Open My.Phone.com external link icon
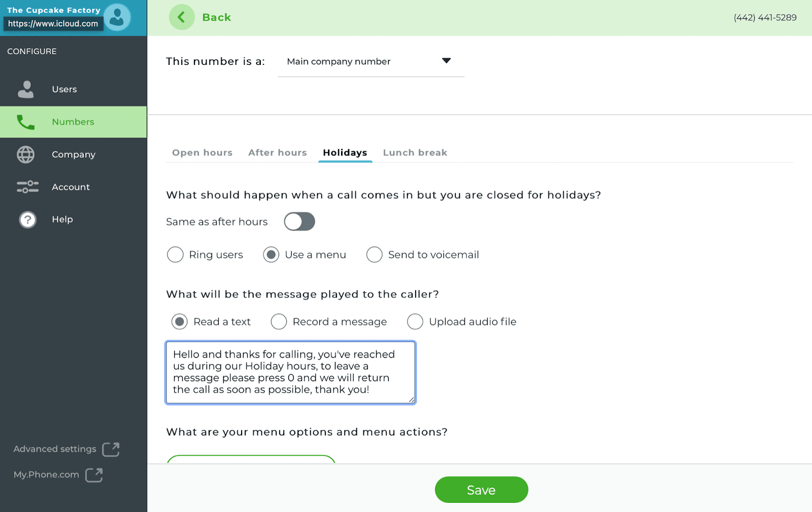 (94, 475)
